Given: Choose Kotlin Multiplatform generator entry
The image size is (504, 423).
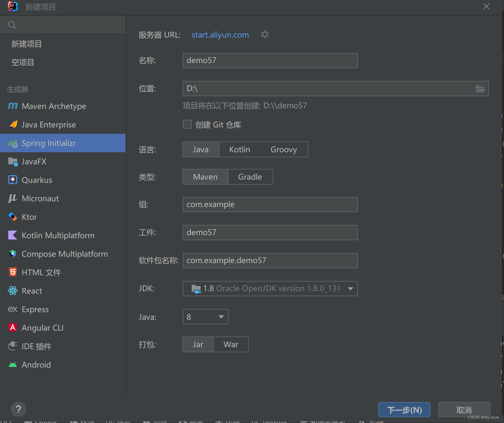Looking at the screenshot, I should [63, 235].
